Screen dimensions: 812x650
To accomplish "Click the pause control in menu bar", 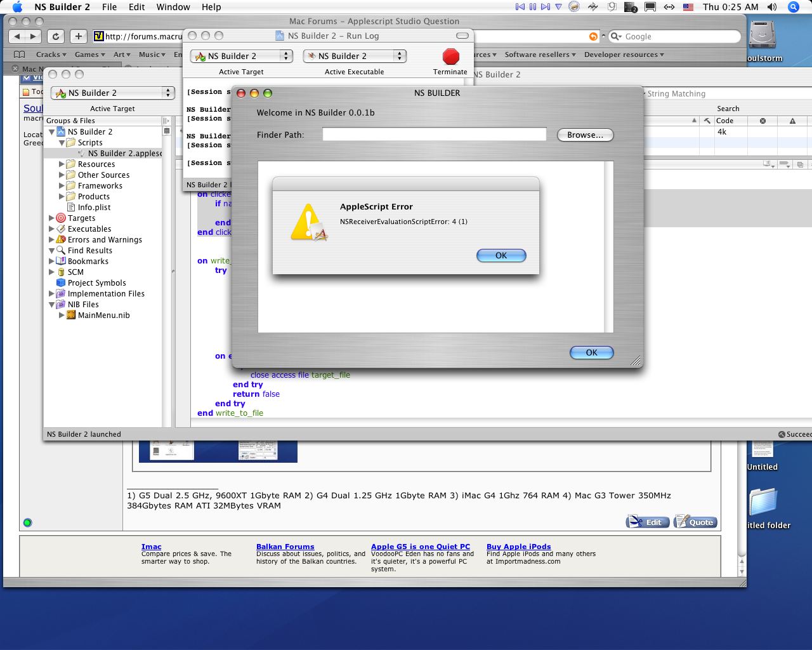I will (x=533, y=7).
